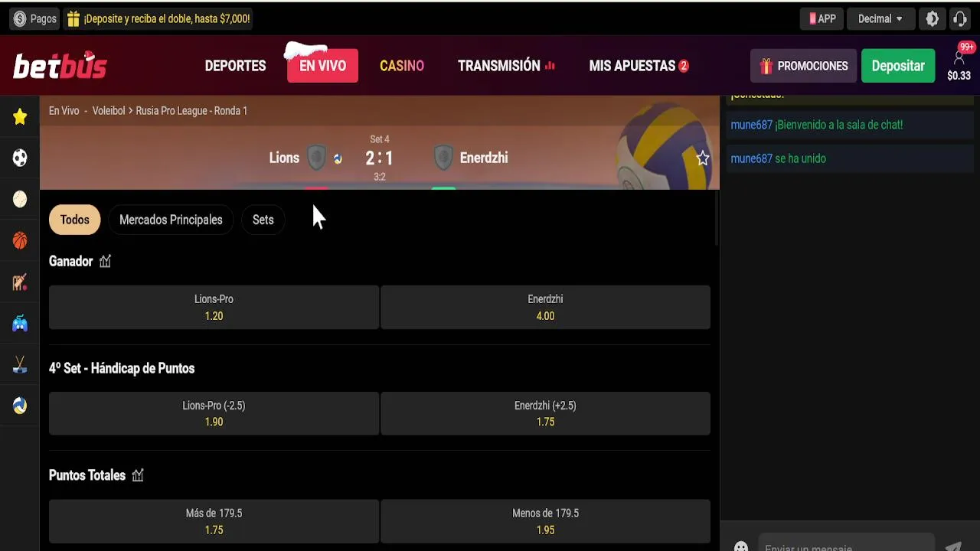This screenshot has width=980, height=551.
Task: Select soccer ball sport icon
Action: 20,158
